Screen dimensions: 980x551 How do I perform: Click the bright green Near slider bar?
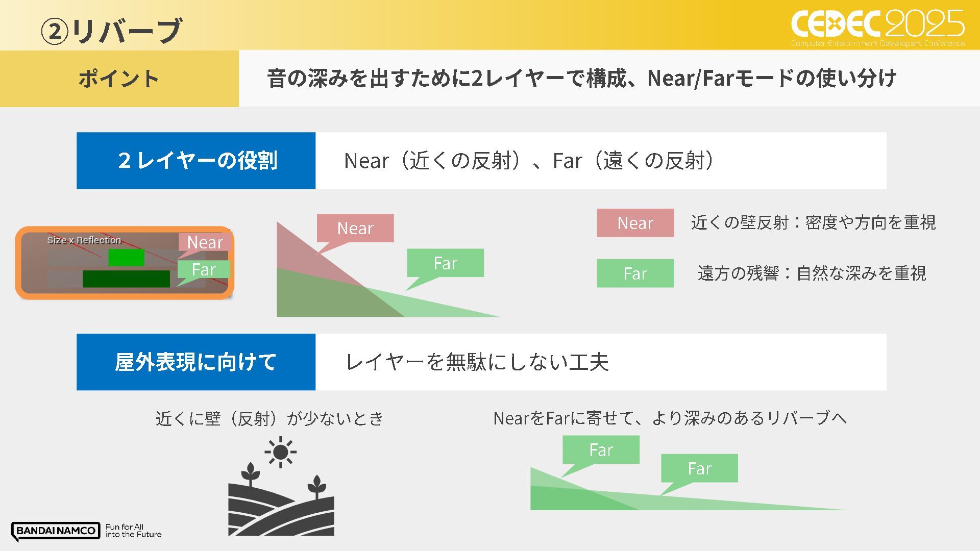tap(126, 258)
